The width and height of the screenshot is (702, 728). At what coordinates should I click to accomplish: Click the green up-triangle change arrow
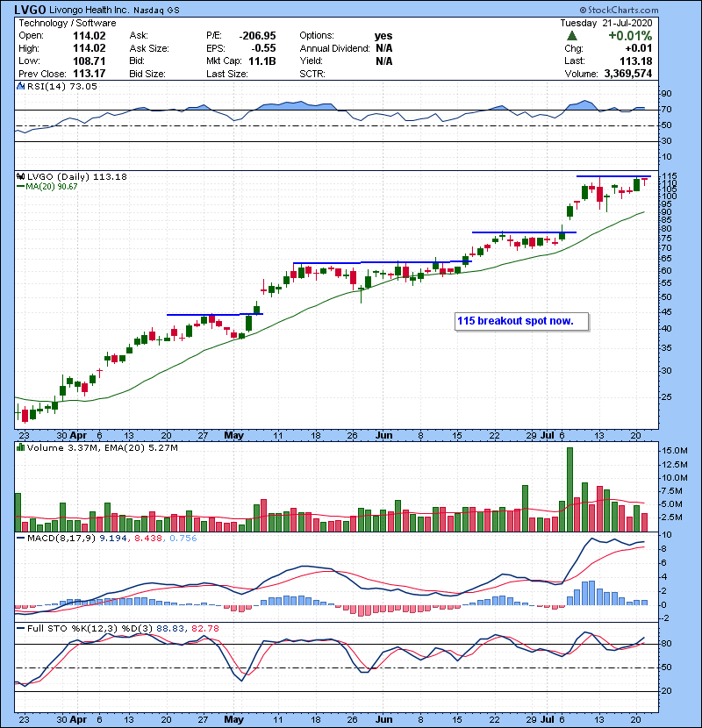(572, 36)
